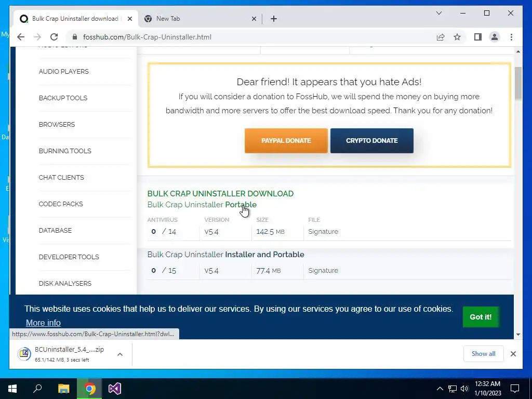
Task: Click Show all downloads button
Action: coord(483,354)
